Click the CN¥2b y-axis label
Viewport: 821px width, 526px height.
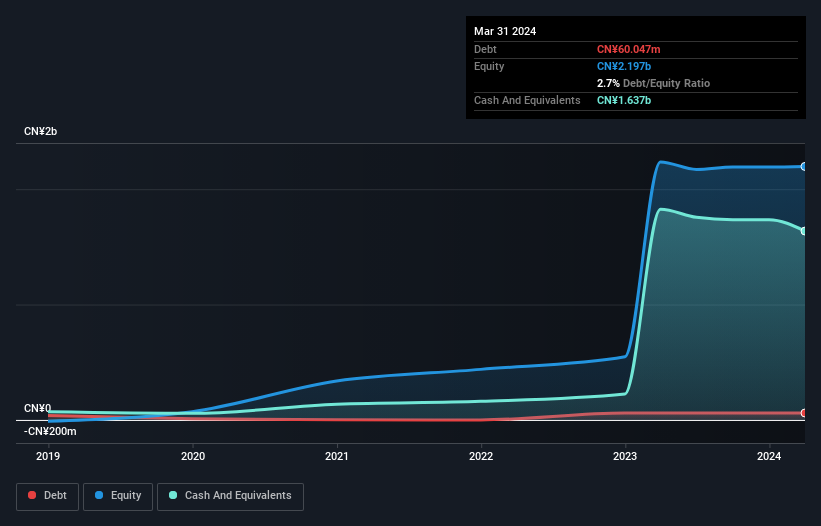coord(40,131)
